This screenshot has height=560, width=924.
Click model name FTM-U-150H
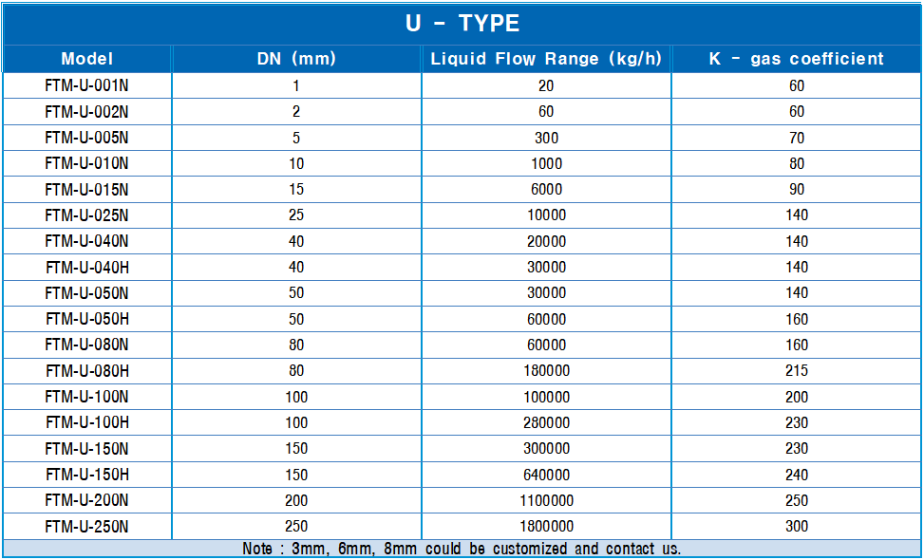86,475
